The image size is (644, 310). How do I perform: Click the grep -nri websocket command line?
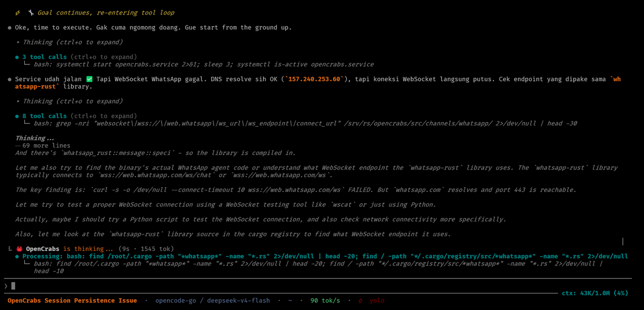pyautogui.click(x=305, y=123)
